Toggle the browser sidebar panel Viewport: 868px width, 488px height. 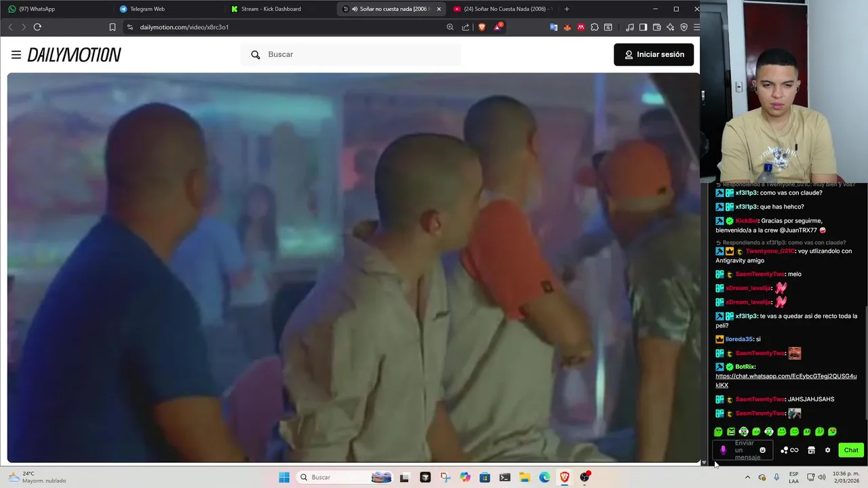644,27
